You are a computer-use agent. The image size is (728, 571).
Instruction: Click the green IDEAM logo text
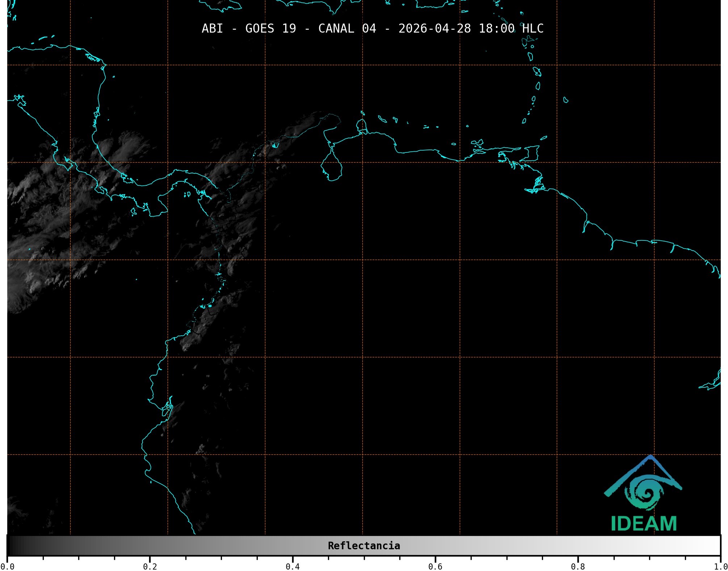644,524
